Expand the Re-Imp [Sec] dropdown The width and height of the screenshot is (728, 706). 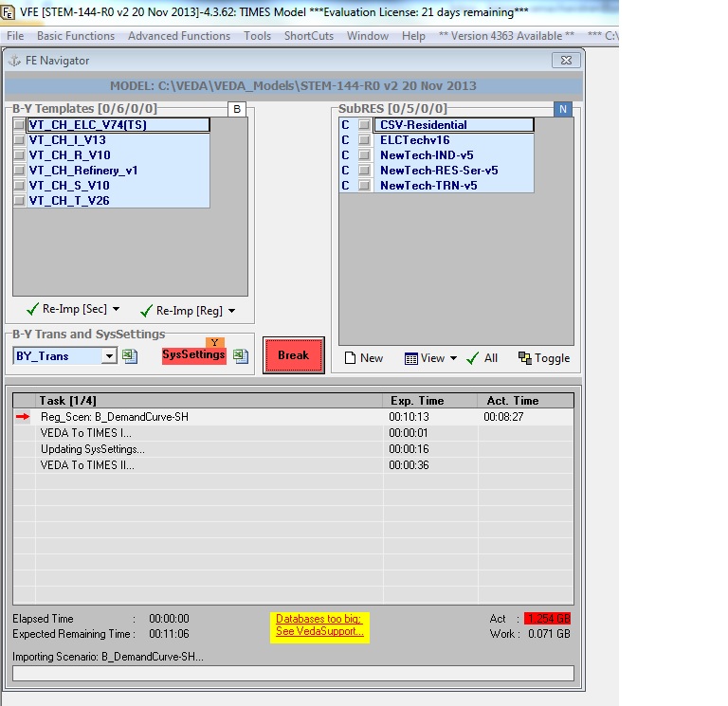pos(116,310)
